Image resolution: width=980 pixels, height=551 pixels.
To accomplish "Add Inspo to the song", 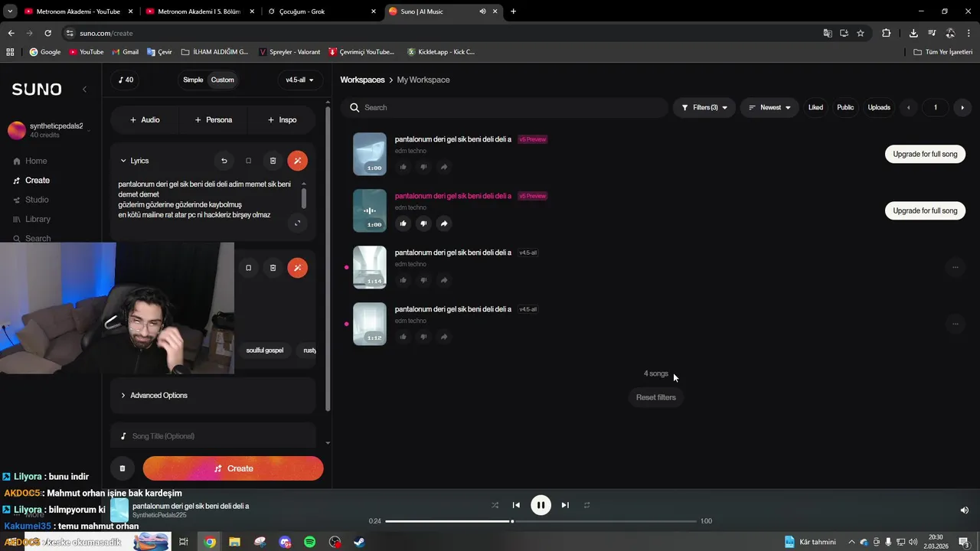I will click(282, 119).
